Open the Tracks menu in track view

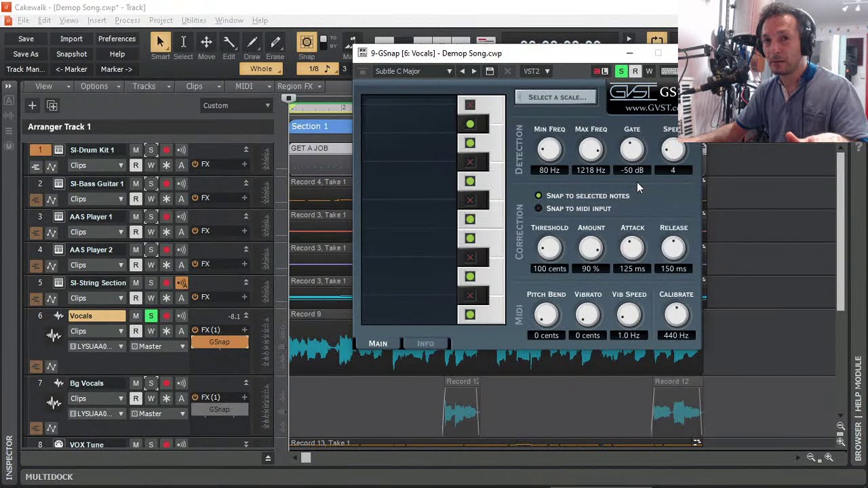coord(148,86)
